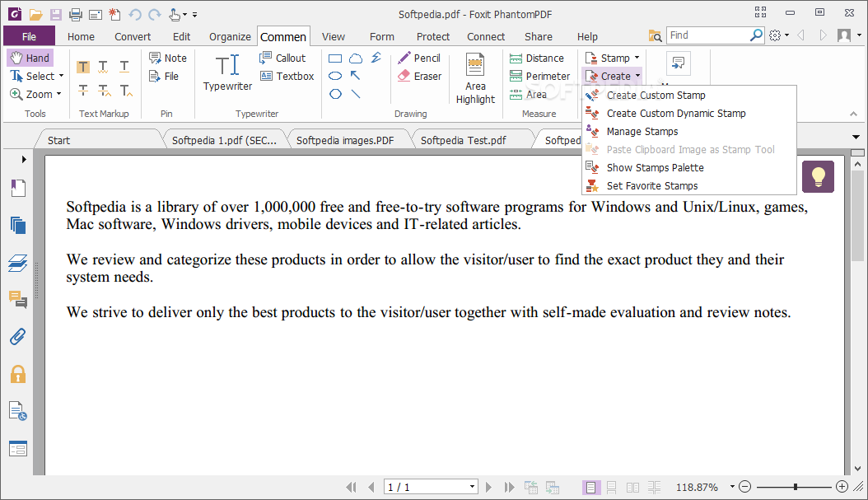The width and height of the screenshot is (868, 500).
Task: Open the Comments panel in left sidebar
Action: click(x=18, y=300)
